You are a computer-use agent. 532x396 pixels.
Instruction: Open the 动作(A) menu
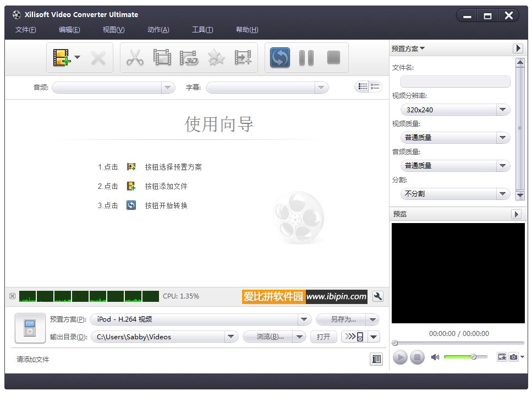(x=158, y=30)
